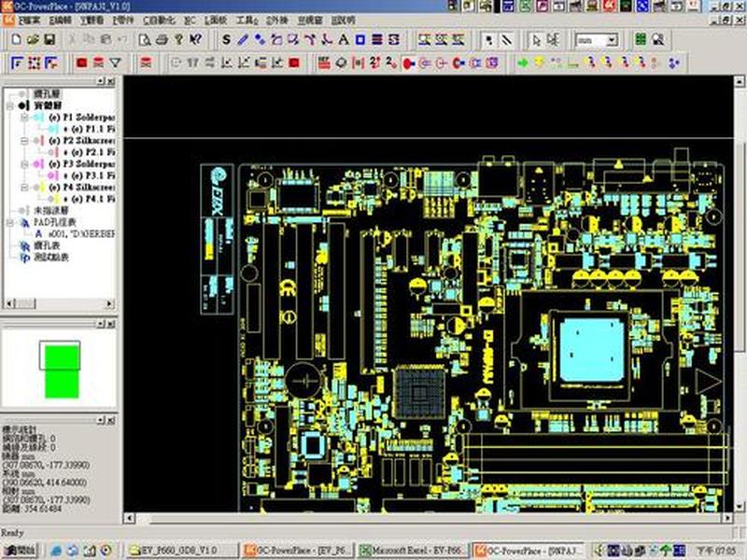Click the downward triangle filter icon

pyautogui.click(x=115, y=63)
